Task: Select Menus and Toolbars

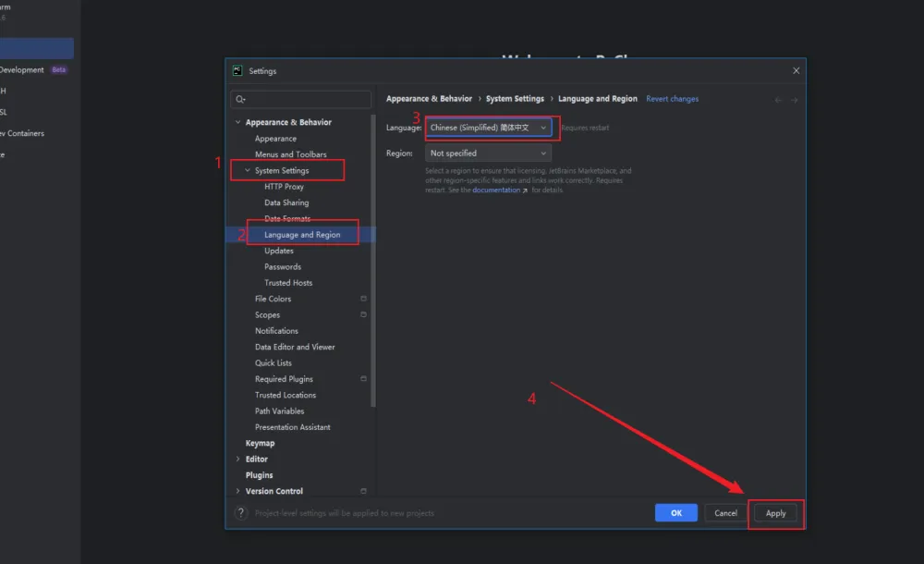Action: pyautogui.click(x=290, y=154)
